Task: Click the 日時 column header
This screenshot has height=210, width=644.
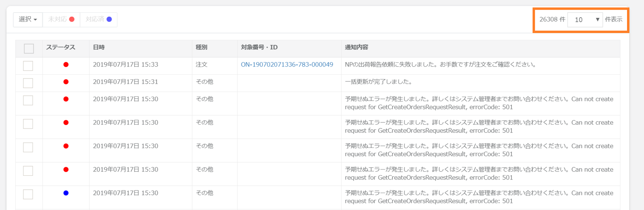Action: tap(99, 47)
